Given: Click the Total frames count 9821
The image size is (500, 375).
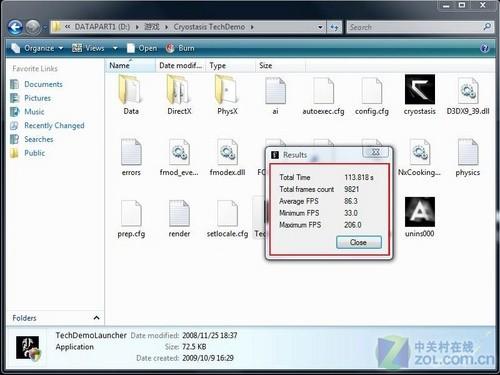Looking at the screenshot, I should pyautogui.click(x=352, y=189).
